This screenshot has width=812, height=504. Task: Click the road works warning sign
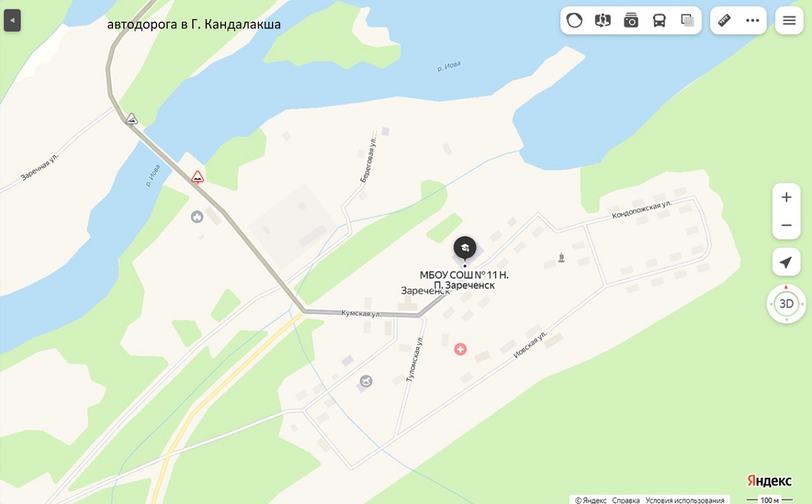(x=197, y=177)
